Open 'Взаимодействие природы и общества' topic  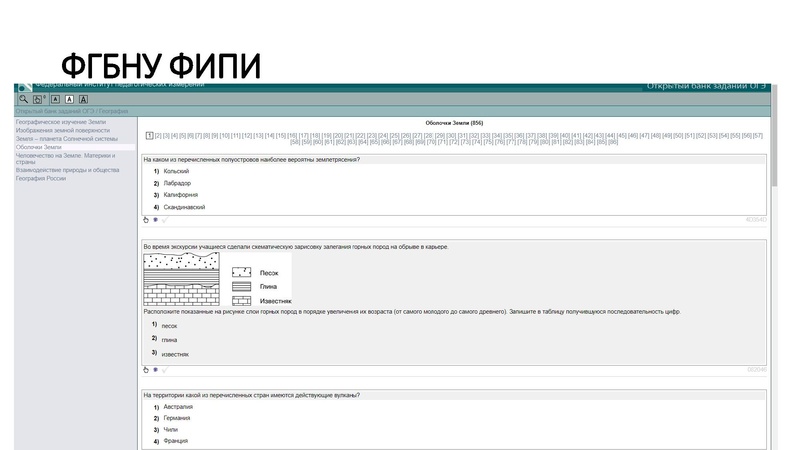pyautogui.click(x=67, y=170)
